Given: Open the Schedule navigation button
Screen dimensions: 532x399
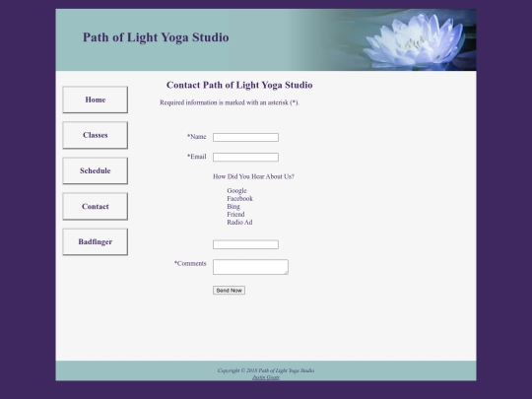Looking at the screenshot, I should 95,170.
